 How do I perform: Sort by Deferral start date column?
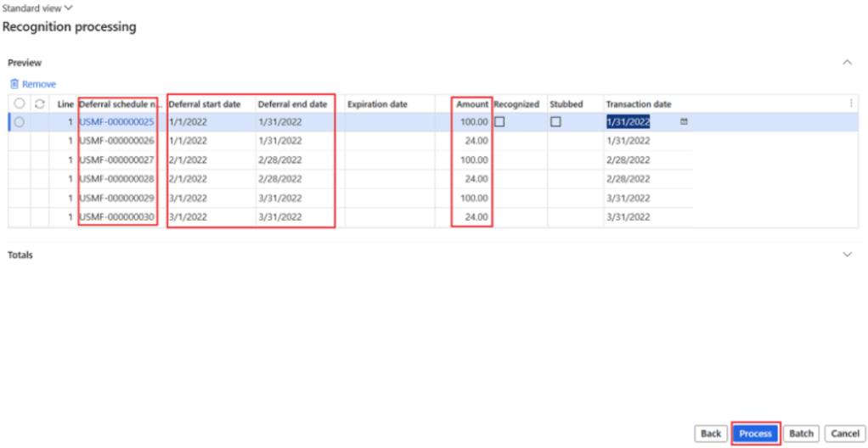[205, 104]
